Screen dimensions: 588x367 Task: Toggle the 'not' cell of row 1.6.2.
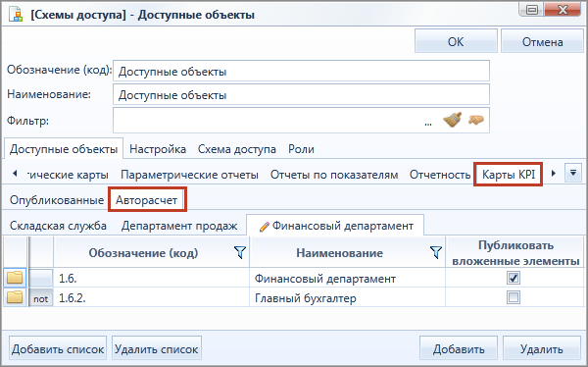(41, 298)
